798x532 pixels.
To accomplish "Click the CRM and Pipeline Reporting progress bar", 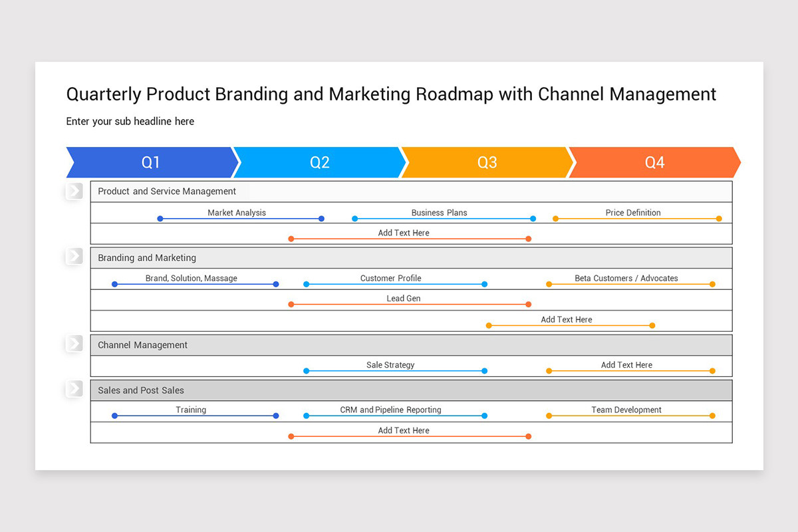I will pos(396,415).
